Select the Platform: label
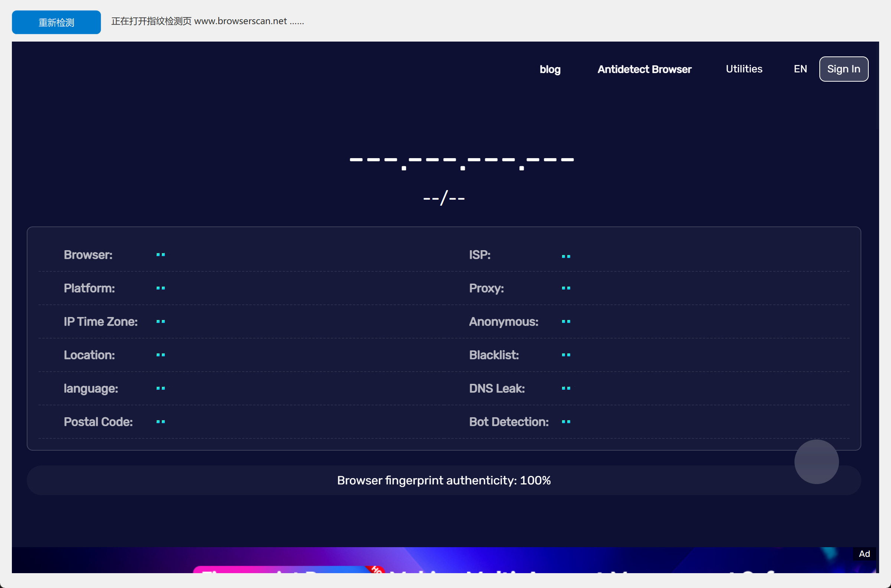891x588 pixels. (x=89, y=288)
